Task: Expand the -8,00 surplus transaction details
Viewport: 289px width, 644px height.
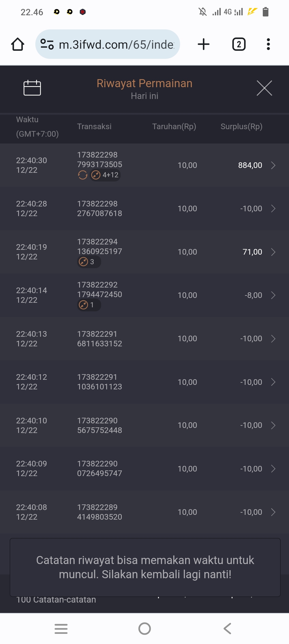Action: [x=273, y=295]
